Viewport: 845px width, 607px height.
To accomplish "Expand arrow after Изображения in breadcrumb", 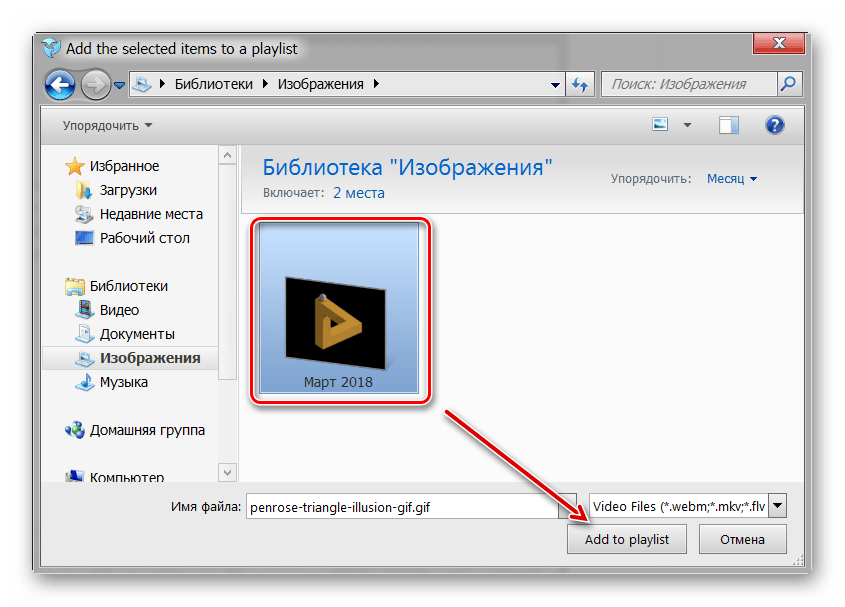I will pos(376,84).
